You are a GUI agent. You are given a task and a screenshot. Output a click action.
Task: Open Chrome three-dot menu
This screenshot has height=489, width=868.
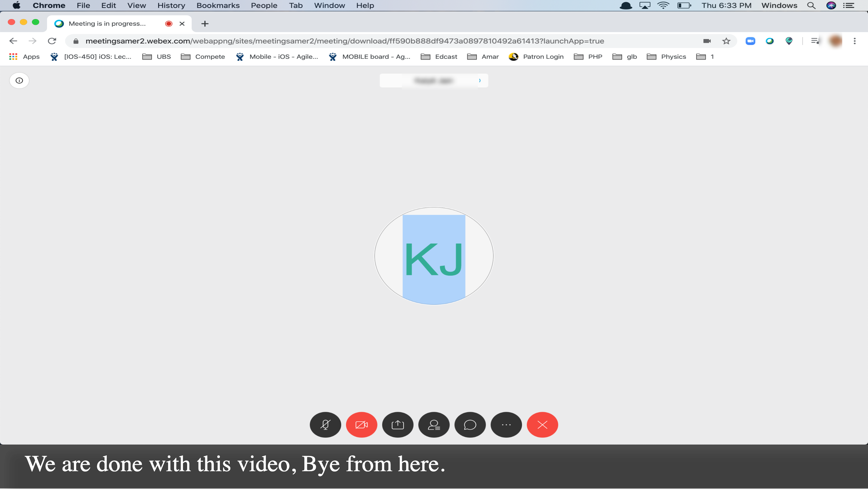855,41
